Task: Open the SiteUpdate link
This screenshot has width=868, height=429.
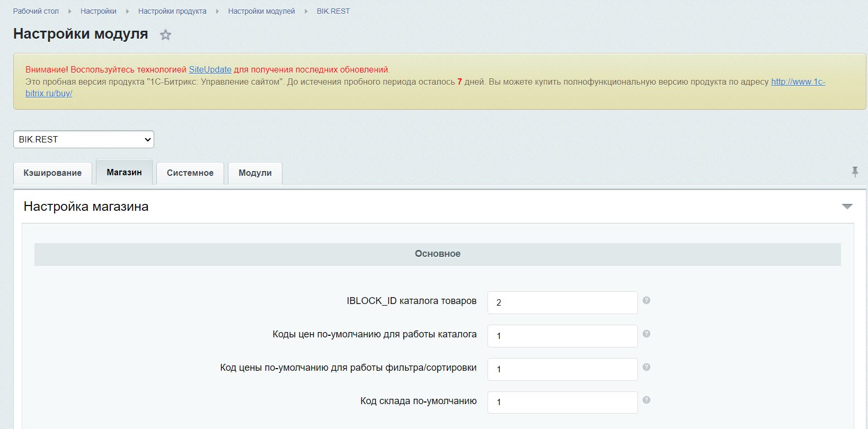Action: [210, 69]
